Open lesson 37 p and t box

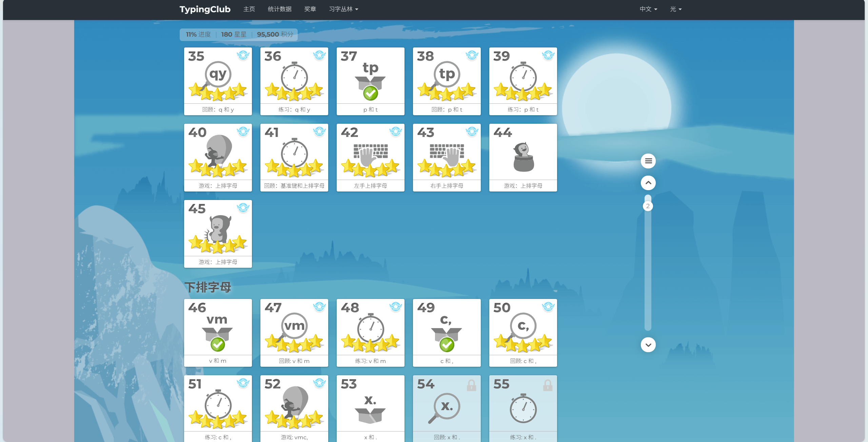tap(370, 81)
